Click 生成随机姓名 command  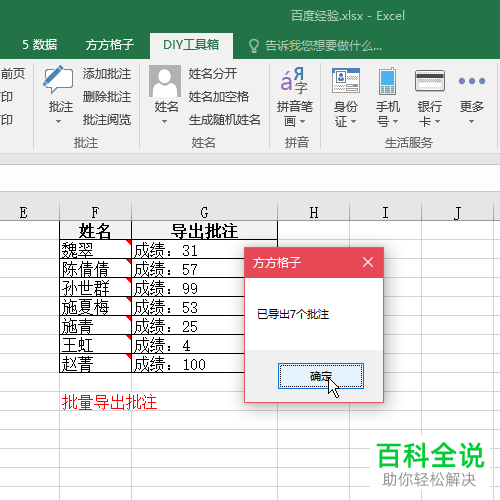225,120
